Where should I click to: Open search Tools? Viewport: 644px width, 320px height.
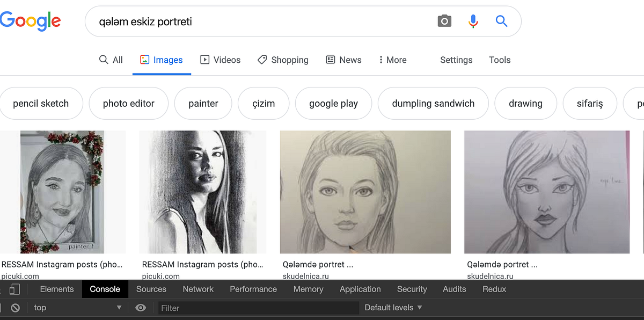[500, 60]
